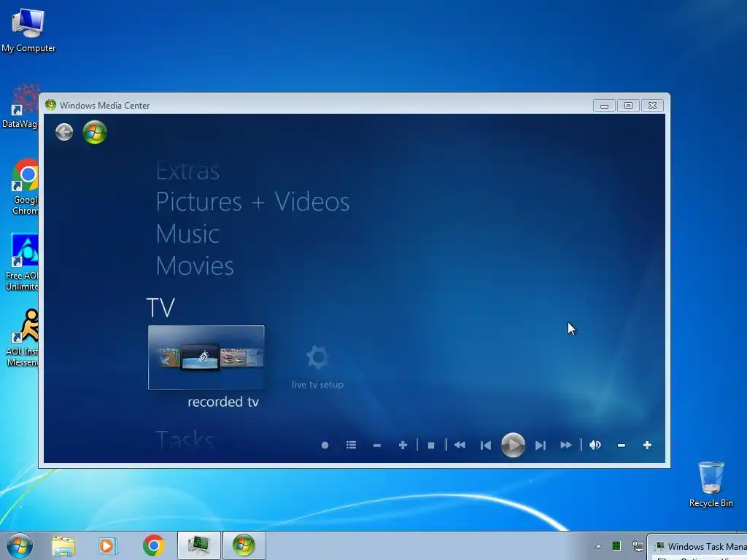Select the AOL Instant Messenger desktop shortcut
This screenshot has width=747, height=560.
click(22, 338)
